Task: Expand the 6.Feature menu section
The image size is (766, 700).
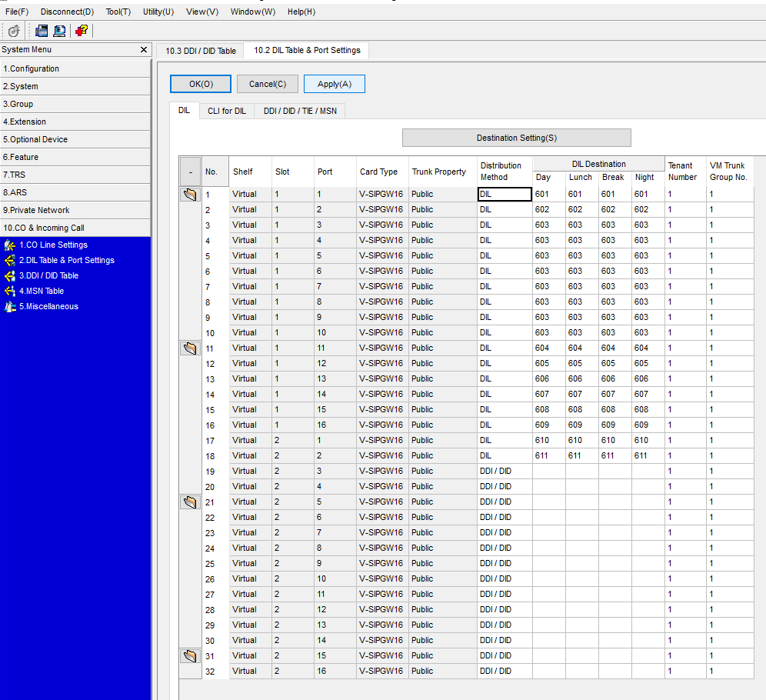Action: click(x=75, y=157)
